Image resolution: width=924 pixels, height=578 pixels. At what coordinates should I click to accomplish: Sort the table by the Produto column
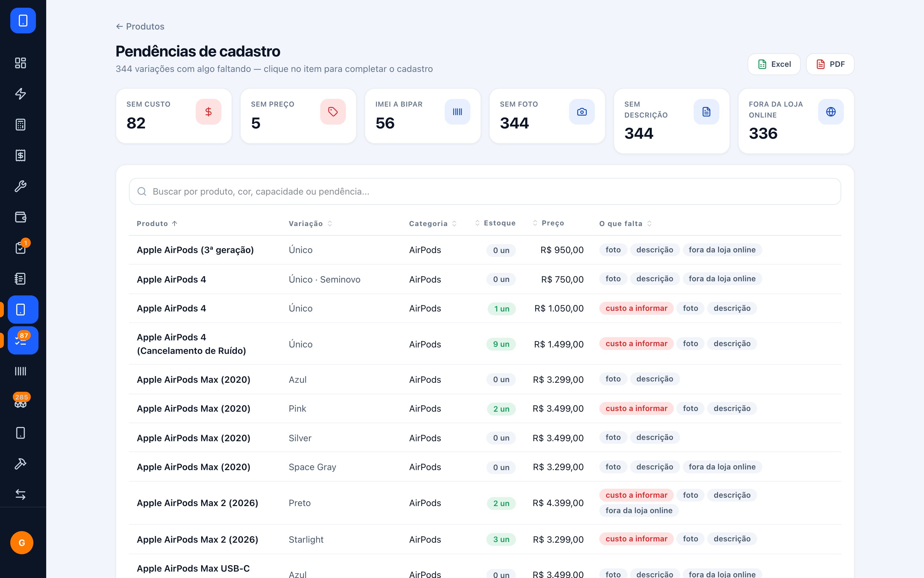(x=157, y=223)
